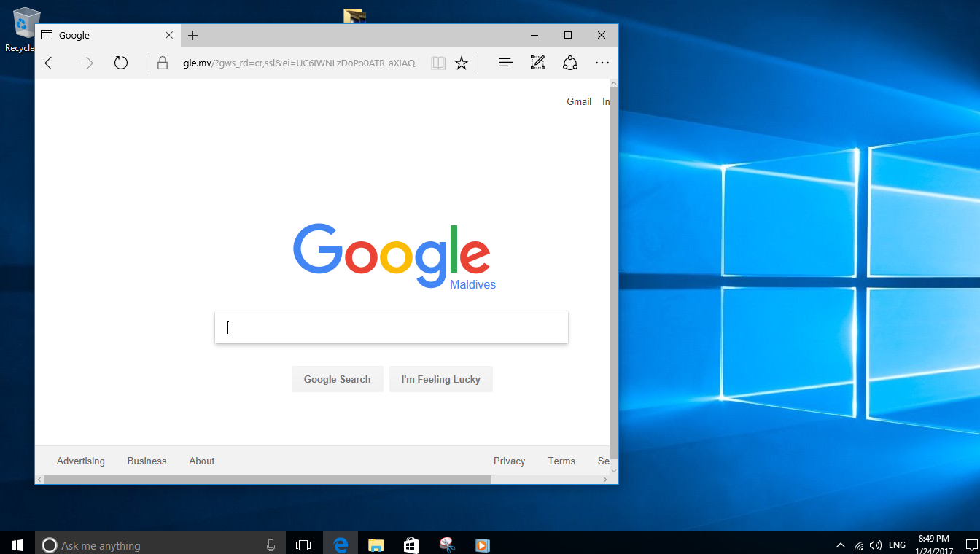This screenshot has width=980, height=554.
Task: Open the Gmail link
Action: 579,102
